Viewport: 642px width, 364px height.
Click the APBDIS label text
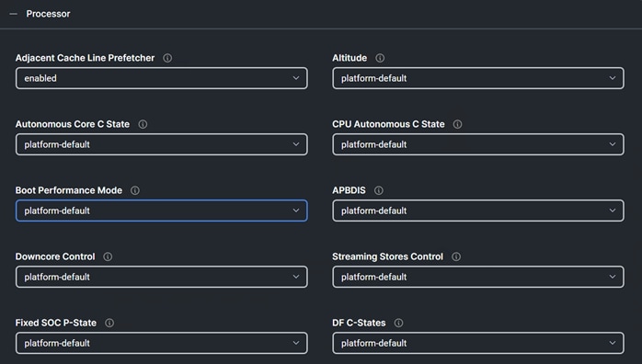click(349, 190)
